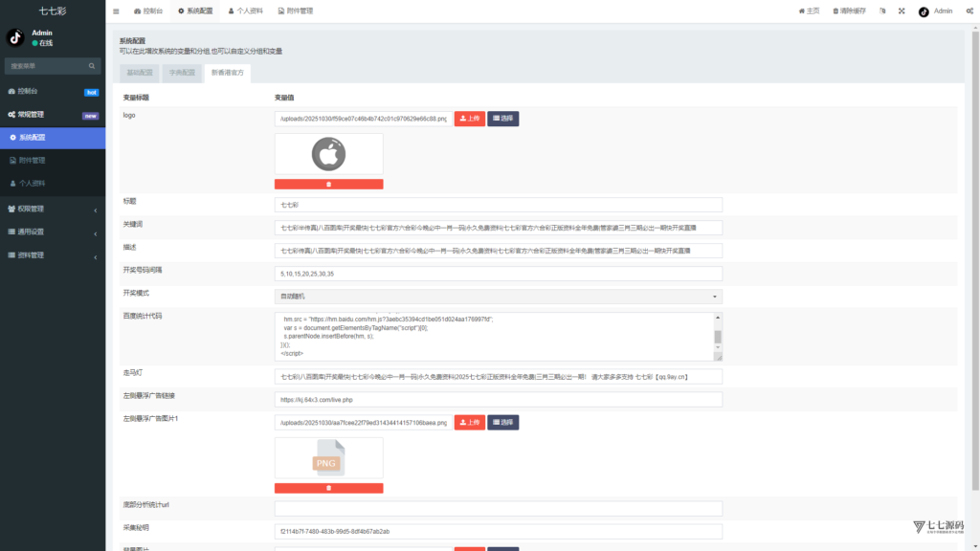Screen dimensions: 980x551
Task: Switch to the 个人资料 top tab
Action: [x=245, y=11]
